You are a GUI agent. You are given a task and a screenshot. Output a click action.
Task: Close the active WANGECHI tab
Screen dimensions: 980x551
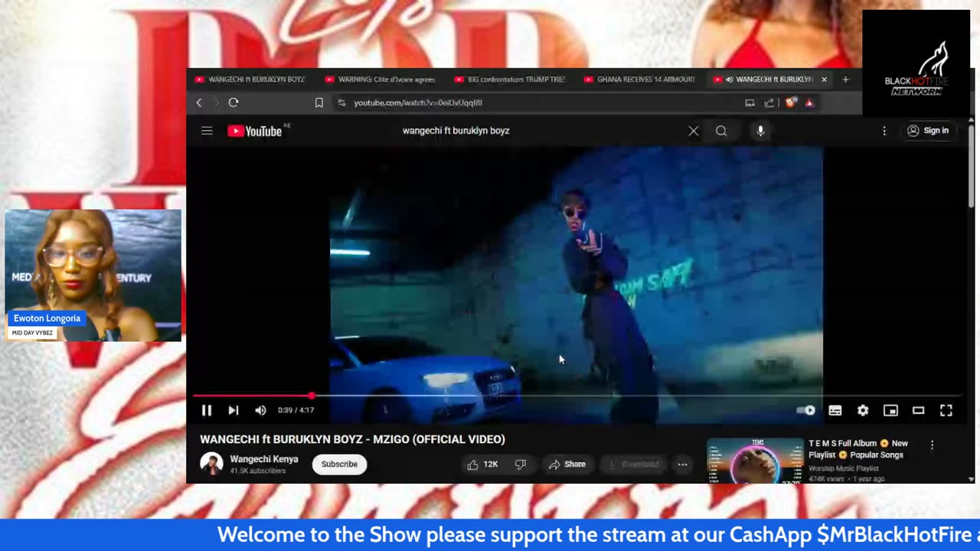(824, 80)
